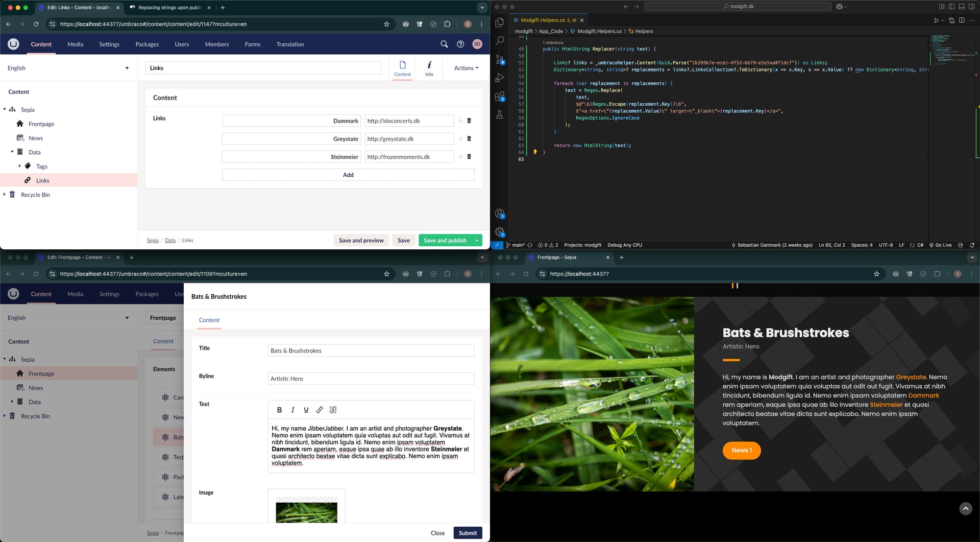Delete the Dammark link row
The image size is (980, 542).
[x=469, y=121]
